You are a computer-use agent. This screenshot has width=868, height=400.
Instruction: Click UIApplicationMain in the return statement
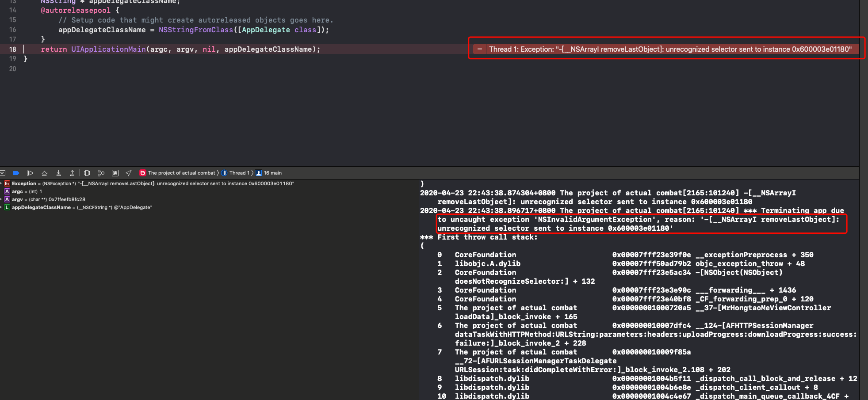click(108, 49)
